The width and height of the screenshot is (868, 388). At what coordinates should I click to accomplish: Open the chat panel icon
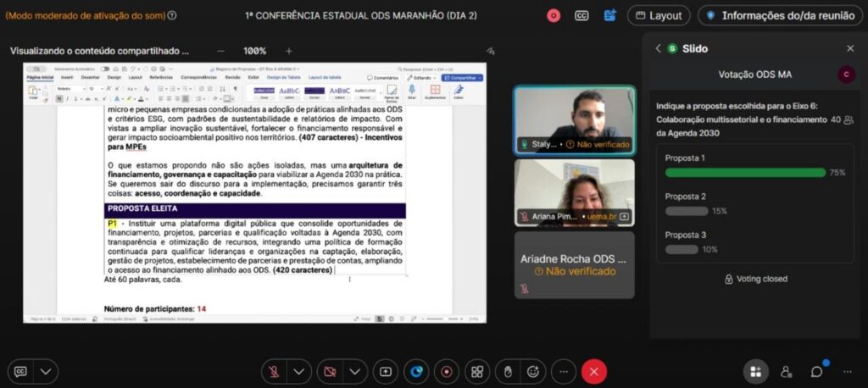816,371
